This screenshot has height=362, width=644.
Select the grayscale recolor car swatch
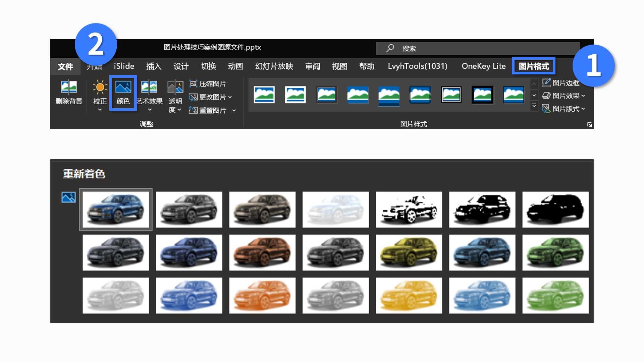pos(189,209)
